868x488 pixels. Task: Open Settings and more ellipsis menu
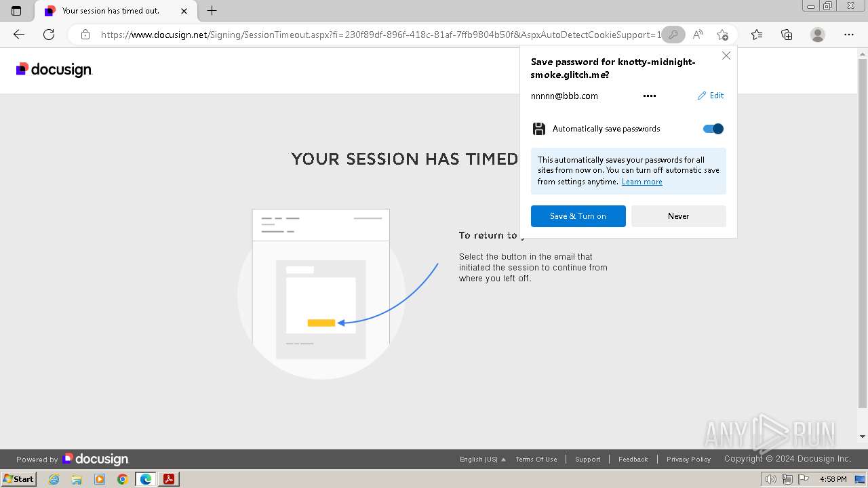[x=849, y=35]
